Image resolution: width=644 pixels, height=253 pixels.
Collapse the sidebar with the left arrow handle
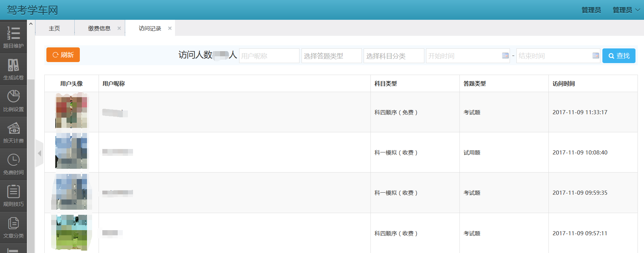[x=40, y=153]
